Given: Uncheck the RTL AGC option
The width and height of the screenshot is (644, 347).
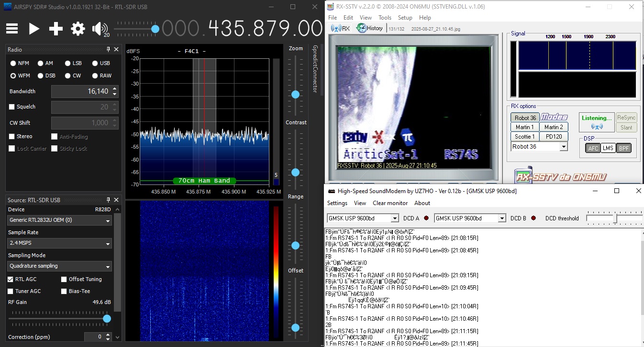Looking at the screenshot, I should [x=11, y=279].
